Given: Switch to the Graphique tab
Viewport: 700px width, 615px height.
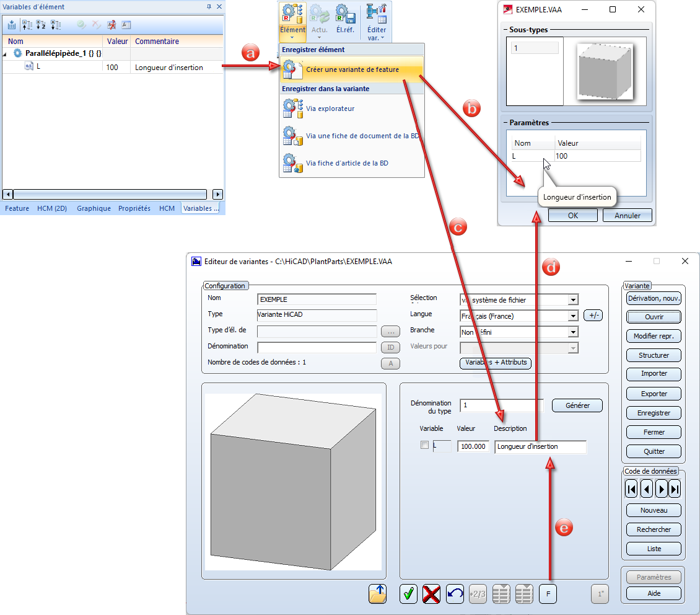Looking at the screenshot, I should 94,208.
